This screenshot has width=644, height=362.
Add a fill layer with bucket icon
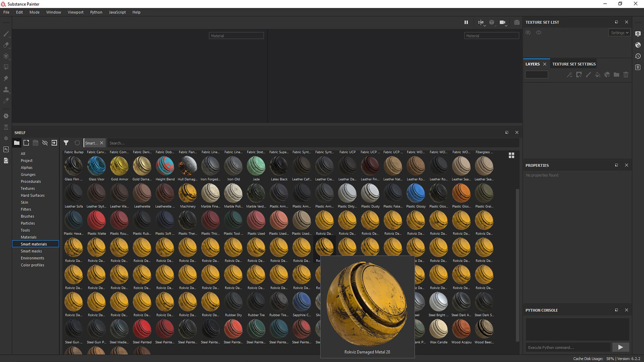pyautogui.click(x=598, y=75)
